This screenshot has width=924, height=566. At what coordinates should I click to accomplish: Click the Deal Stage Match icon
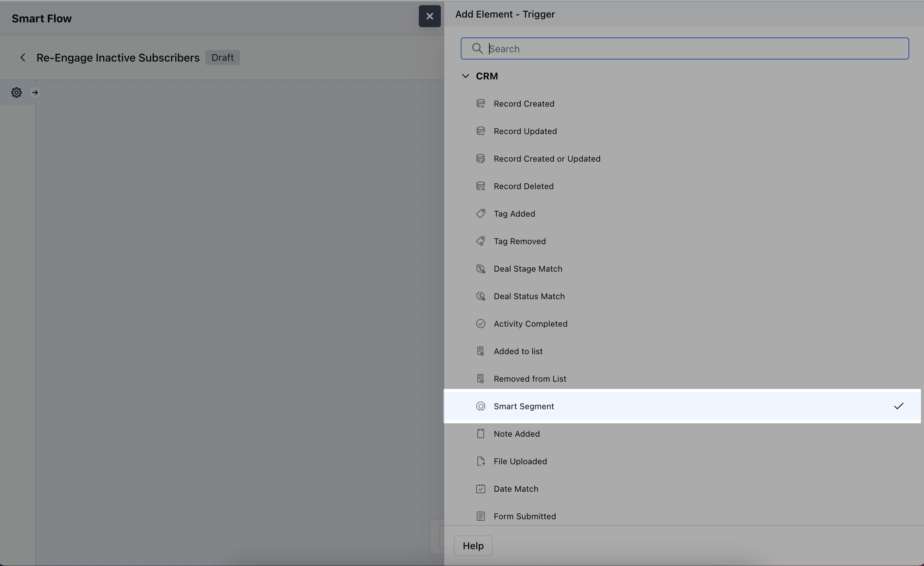[480, 269]
